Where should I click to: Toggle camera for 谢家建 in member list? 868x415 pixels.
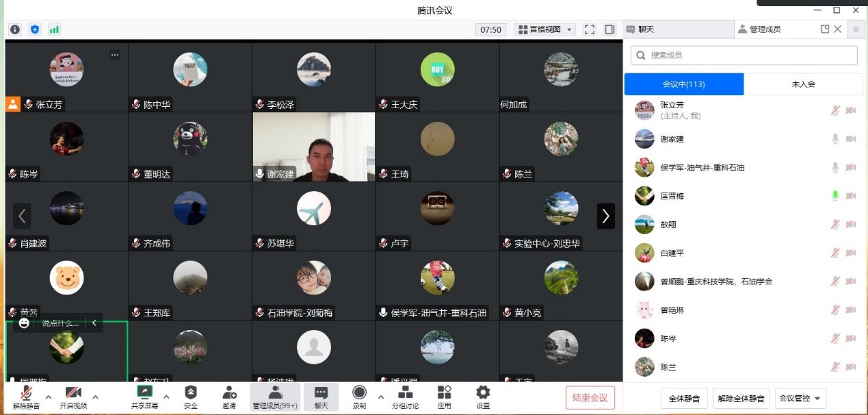[x=851, y=139]
